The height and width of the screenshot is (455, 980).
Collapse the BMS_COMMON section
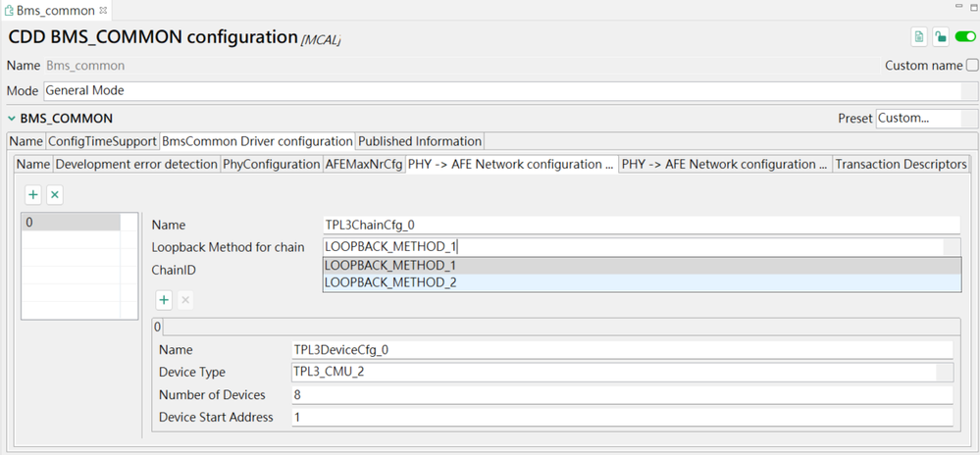tap(12, 119)
